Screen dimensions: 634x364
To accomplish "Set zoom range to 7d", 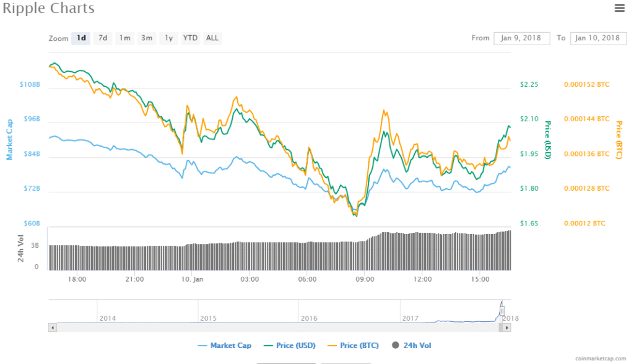I will 103,38.
